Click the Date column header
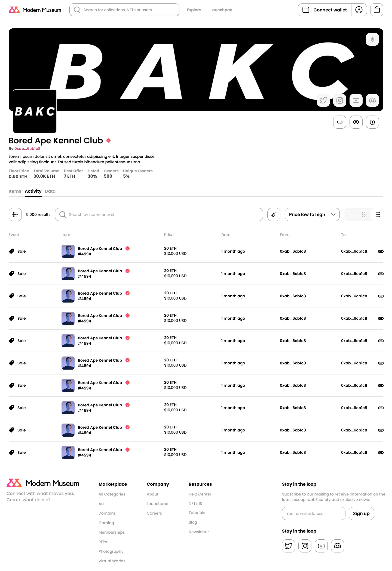Viewport: 392px width, 571px height. [x=226, y=235]
